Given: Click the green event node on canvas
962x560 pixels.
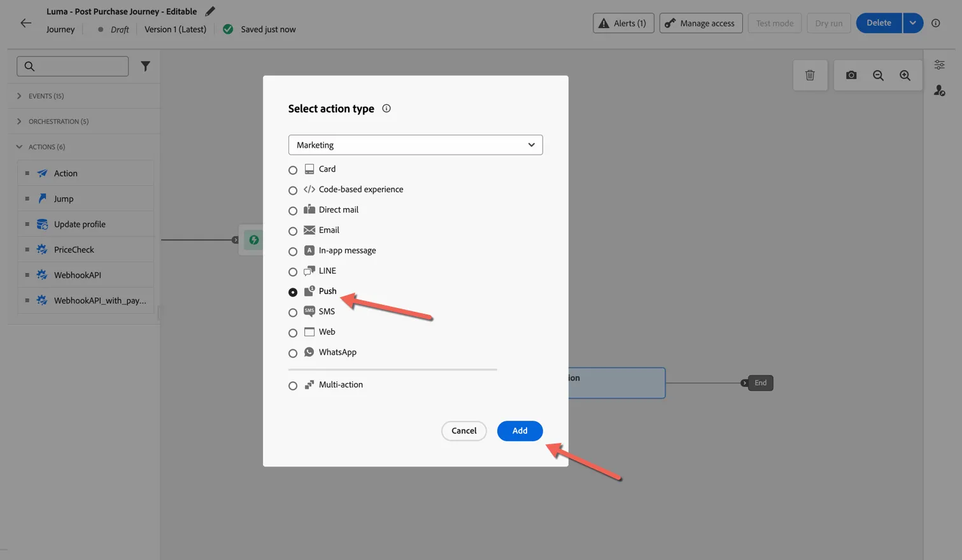Looking at the screenshot, I should (x=253, y=240).
